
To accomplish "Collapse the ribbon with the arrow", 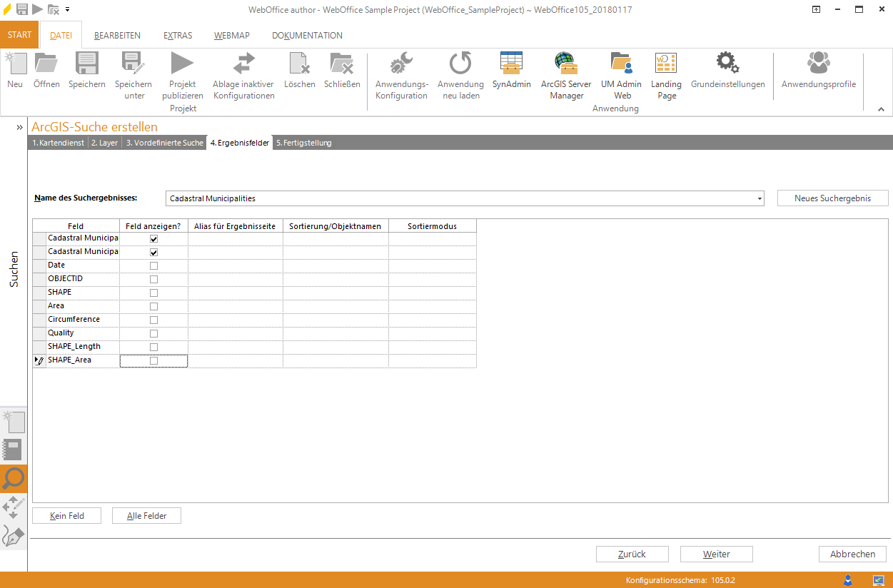I will (x=881, y=109).
